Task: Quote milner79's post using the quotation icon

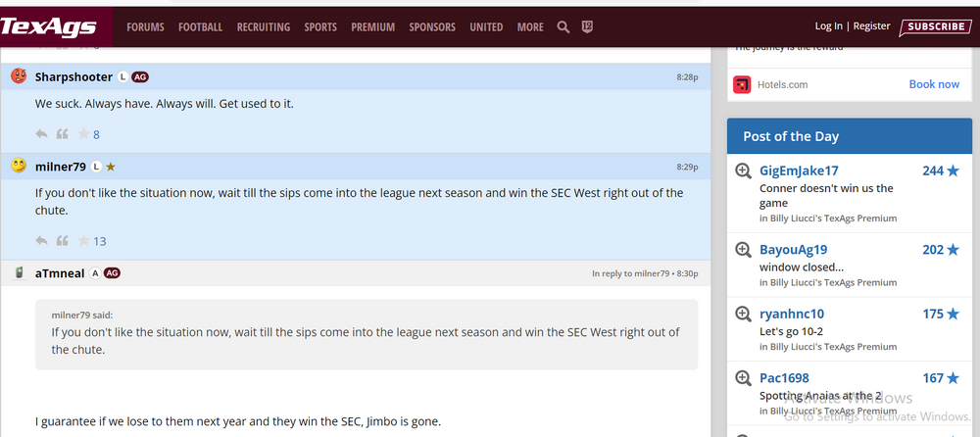Action: (63, 241)
